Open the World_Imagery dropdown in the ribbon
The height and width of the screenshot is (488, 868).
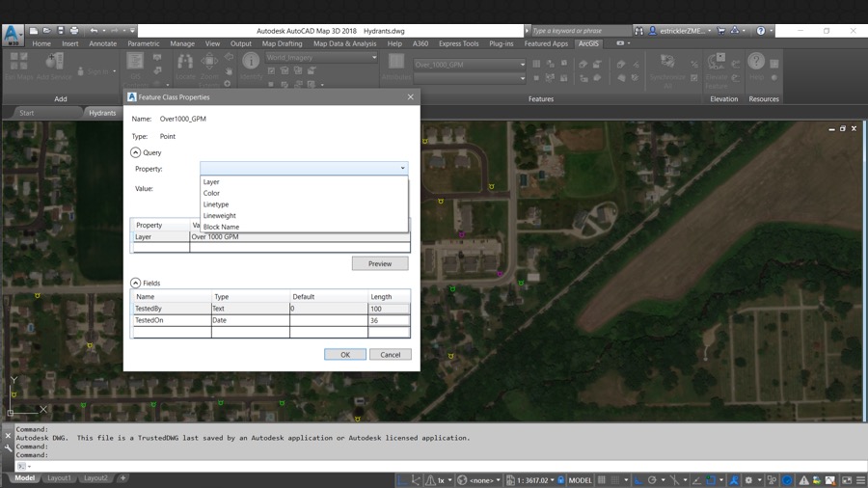pos(321,57)
